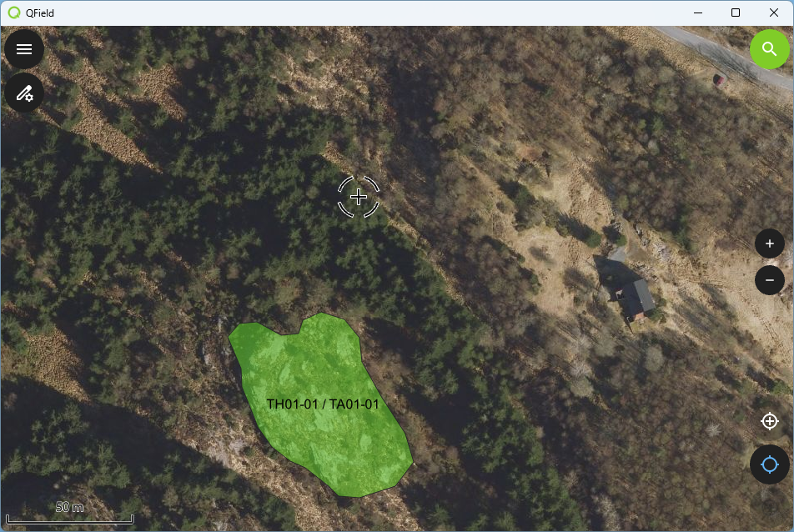Open the hamburger main menu
Image resolution: width=794 pixels, height=532 pixels.
tap(24, 49)
